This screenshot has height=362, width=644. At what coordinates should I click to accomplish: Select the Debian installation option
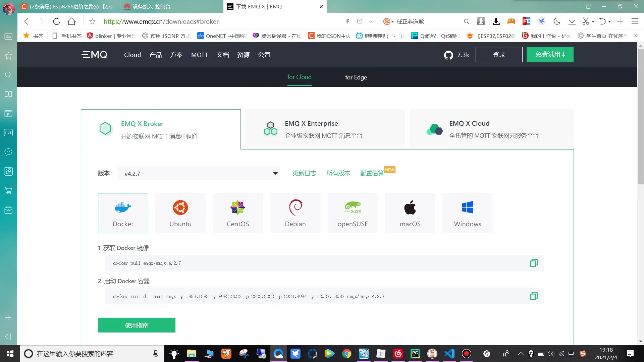pos(295,213)
